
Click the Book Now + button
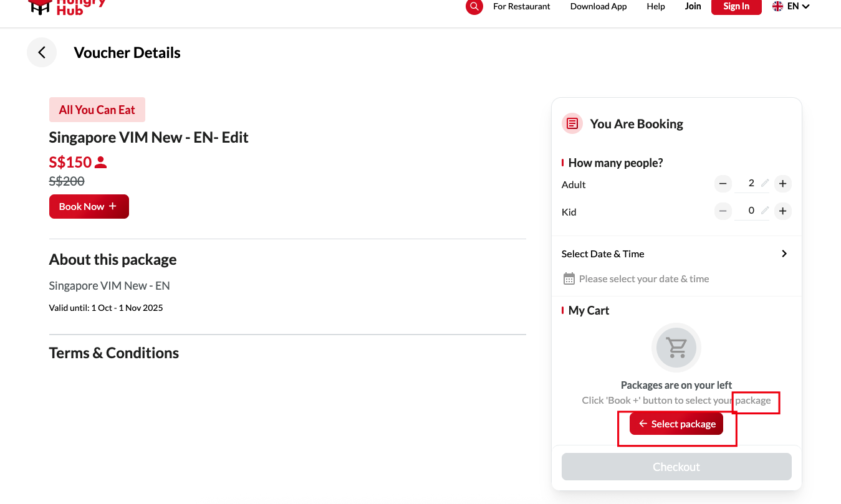pyautogui.click(x=89, y=207)
